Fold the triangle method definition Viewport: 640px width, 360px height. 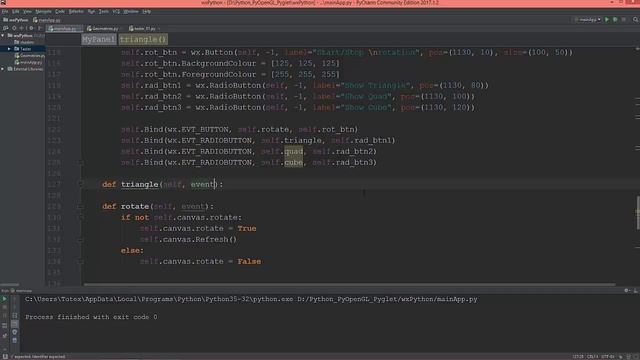pyautogui.click(x=80, y=184)
